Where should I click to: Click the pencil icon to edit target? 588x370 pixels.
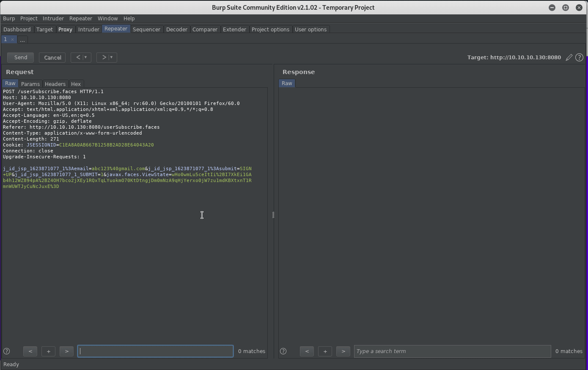click(569, 58)
